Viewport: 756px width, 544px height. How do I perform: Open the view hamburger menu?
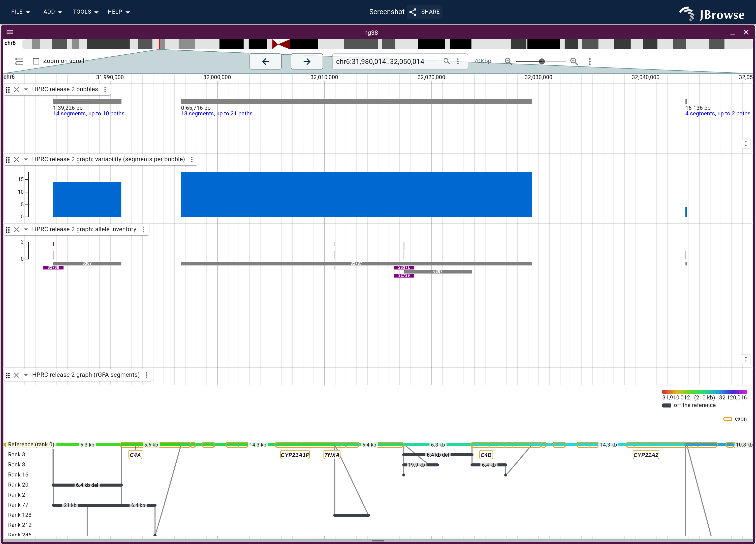tap(10, 32)
